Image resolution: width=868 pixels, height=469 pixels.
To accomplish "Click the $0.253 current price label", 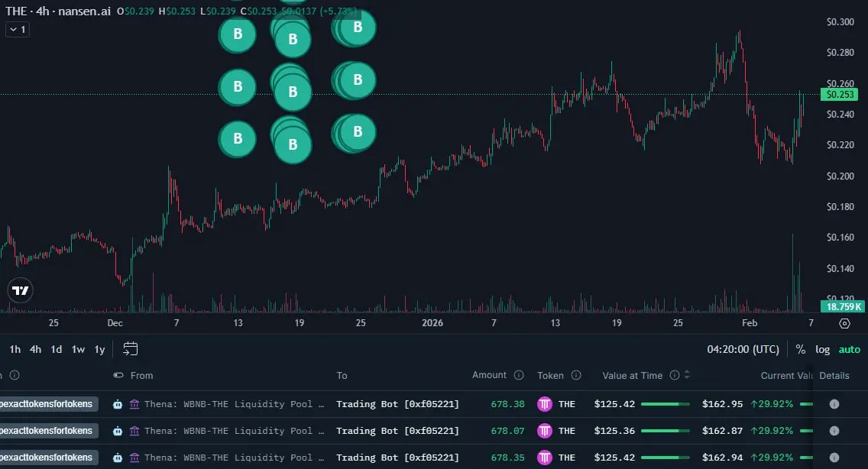I will (840, 95).
